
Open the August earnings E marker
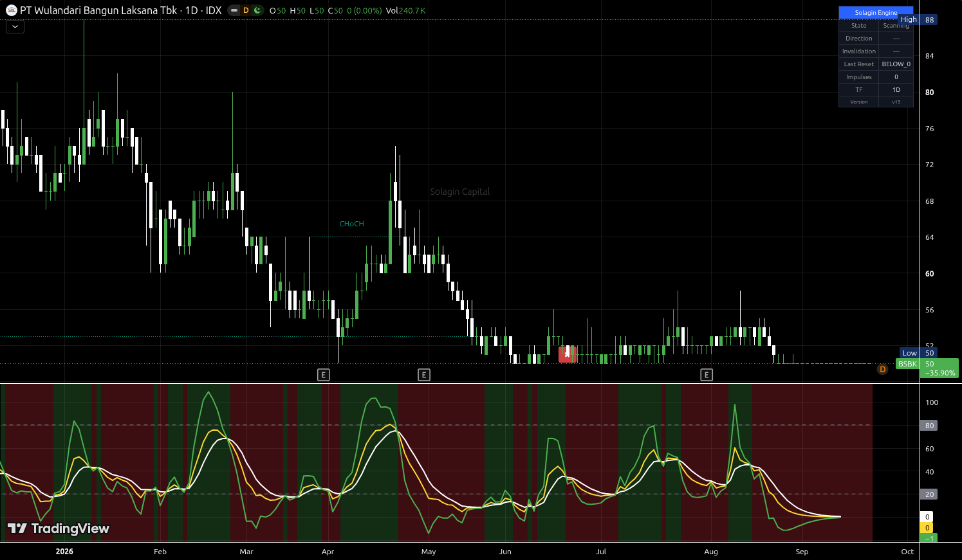[707, 375]
